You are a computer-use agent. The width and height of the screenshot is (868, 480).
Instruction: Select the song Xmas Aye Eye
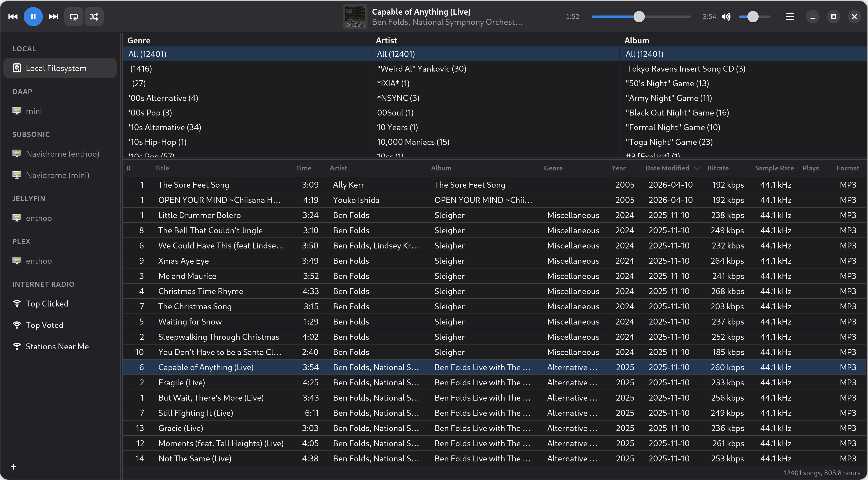(495, 261)
